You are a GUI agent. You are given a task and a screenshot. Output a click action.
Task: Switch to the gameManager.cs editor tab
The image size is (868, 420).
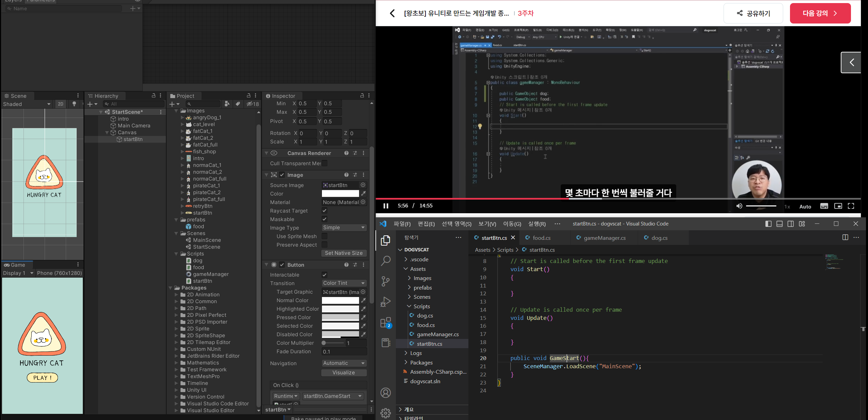click(x=604, y=238)
